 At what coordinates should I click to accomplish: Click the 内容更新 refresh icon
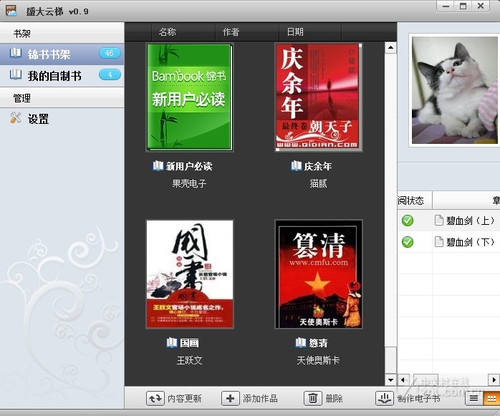tap(155, 398)
